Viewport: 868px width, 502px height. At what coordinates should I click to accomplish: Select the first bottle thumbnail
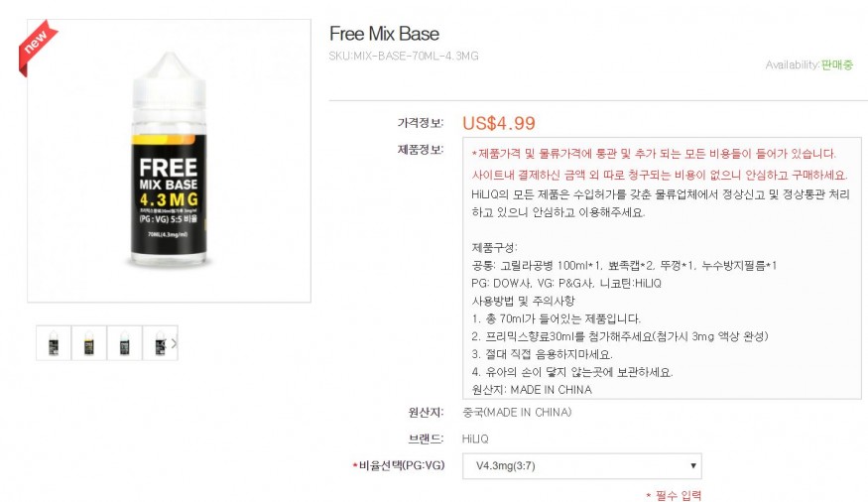click(54, 343)
